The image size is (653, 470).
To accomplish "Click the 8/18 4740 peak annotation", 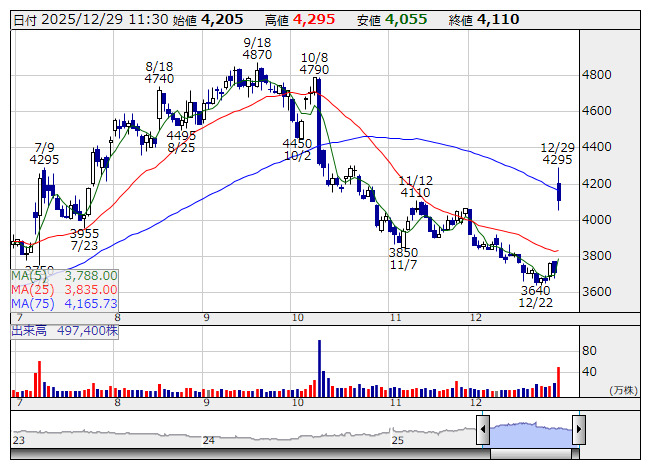I will (159, 72).
